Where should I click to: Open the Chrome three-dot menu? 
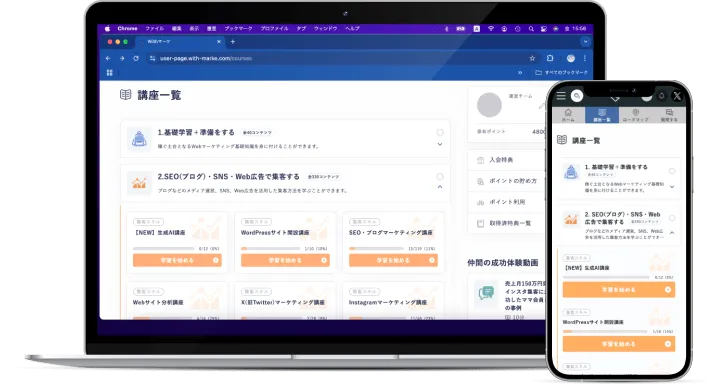(x=585, y=58)
